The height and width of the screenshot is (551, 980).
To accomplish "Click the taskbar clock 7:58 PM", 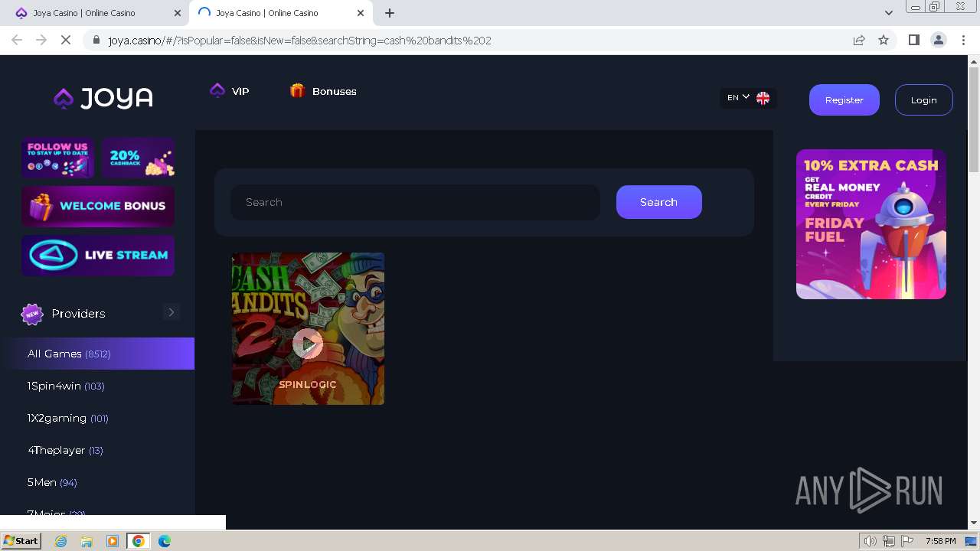I will point(940,541).
